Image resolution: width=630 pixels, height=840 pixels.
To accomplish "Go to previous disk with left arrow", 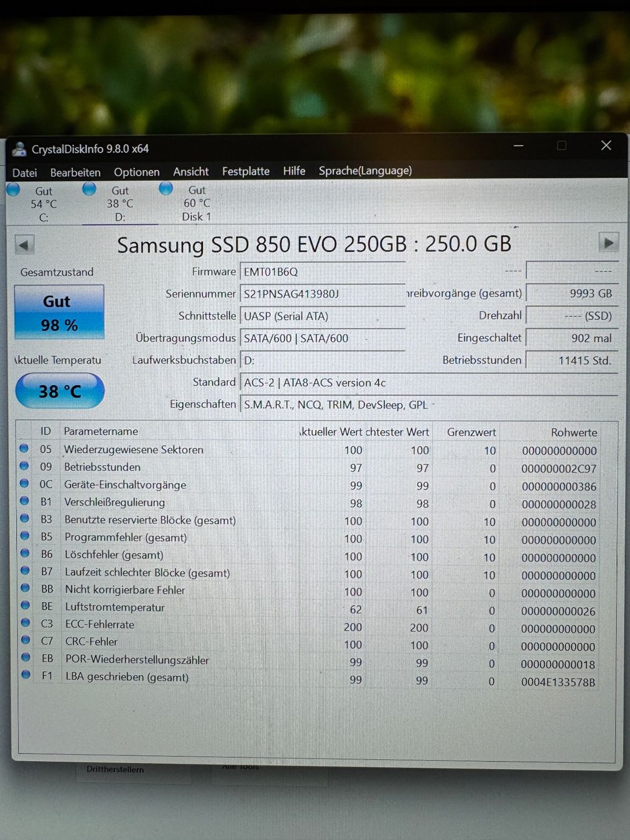I will pos(24,245).
